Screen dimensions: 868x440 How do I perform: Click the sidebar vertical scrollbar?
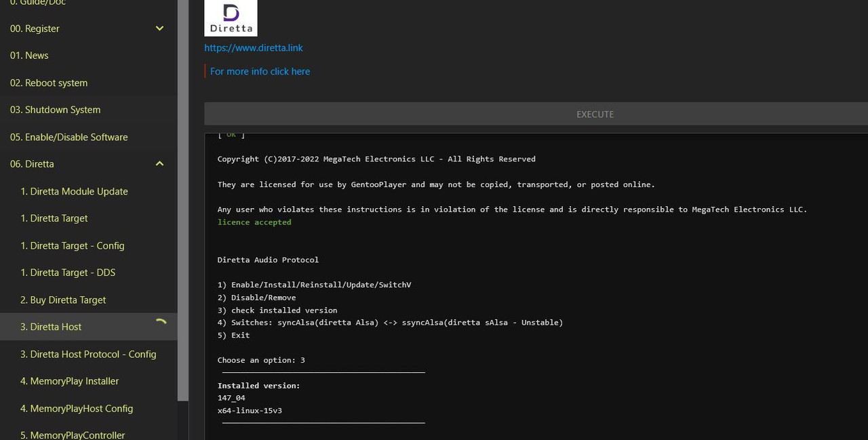[x=183, y=200]
